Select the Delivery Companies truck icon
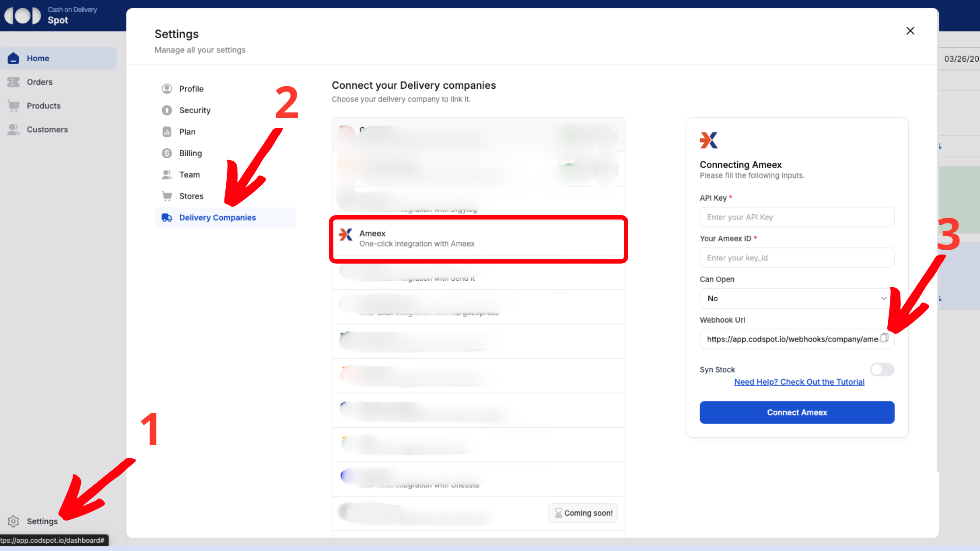 click(x=167, y=217)
